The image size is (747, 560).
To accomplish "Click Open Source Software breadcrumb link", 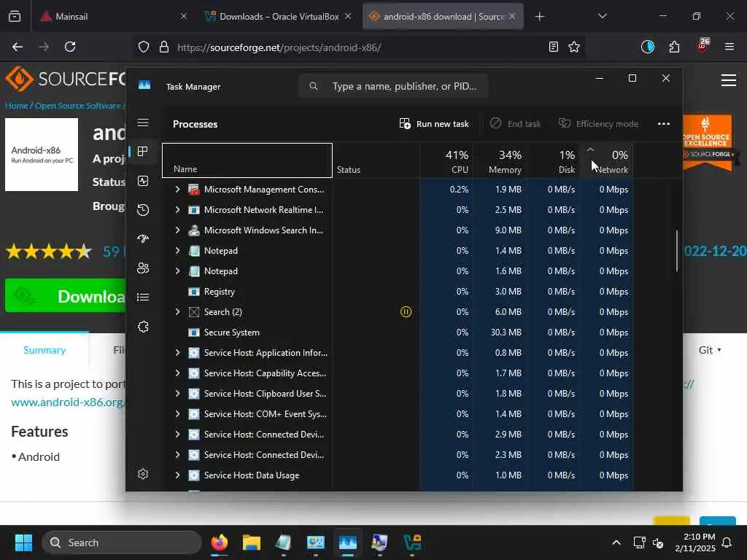I will 77,106.
